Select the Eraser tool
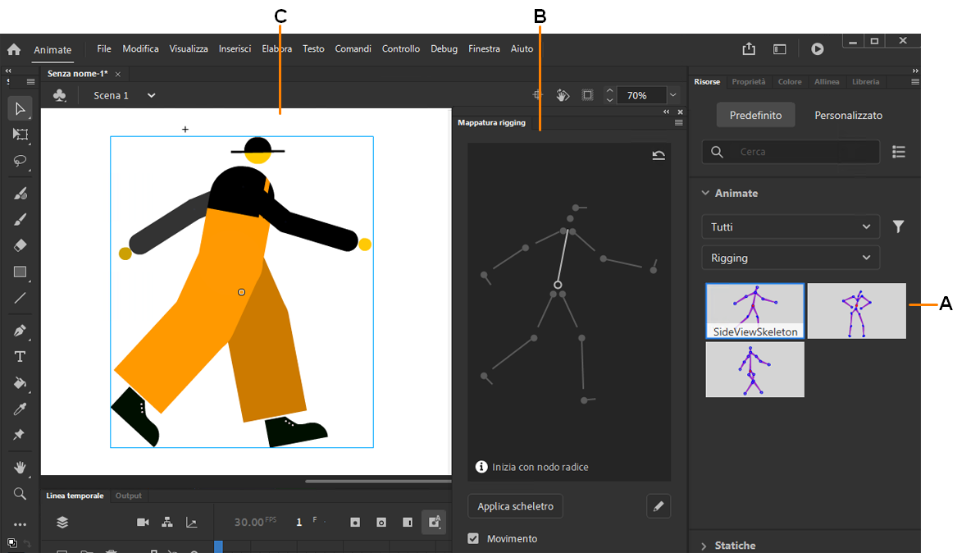This screenshot has height=553, width=980. [x=21, y=245]
